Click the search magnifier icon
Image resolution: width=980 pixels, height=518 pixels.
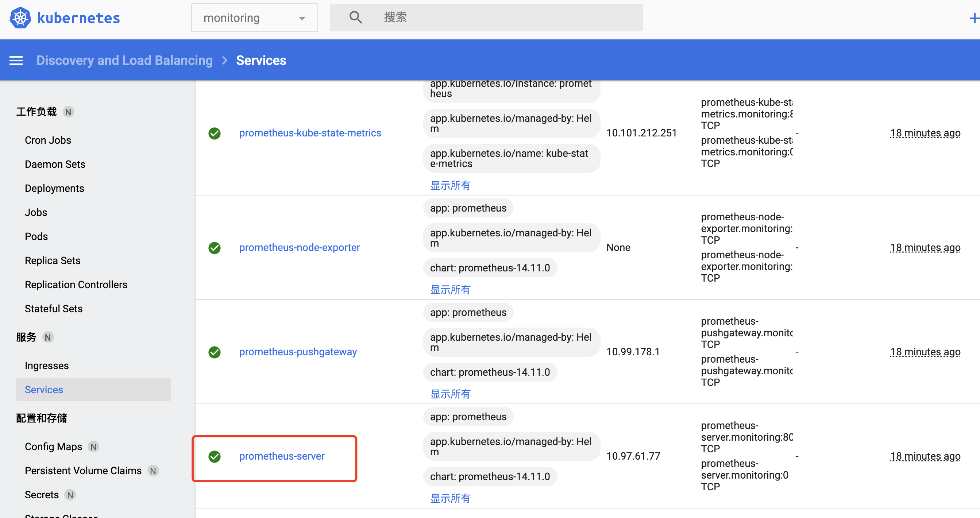(x=355, y=17)
